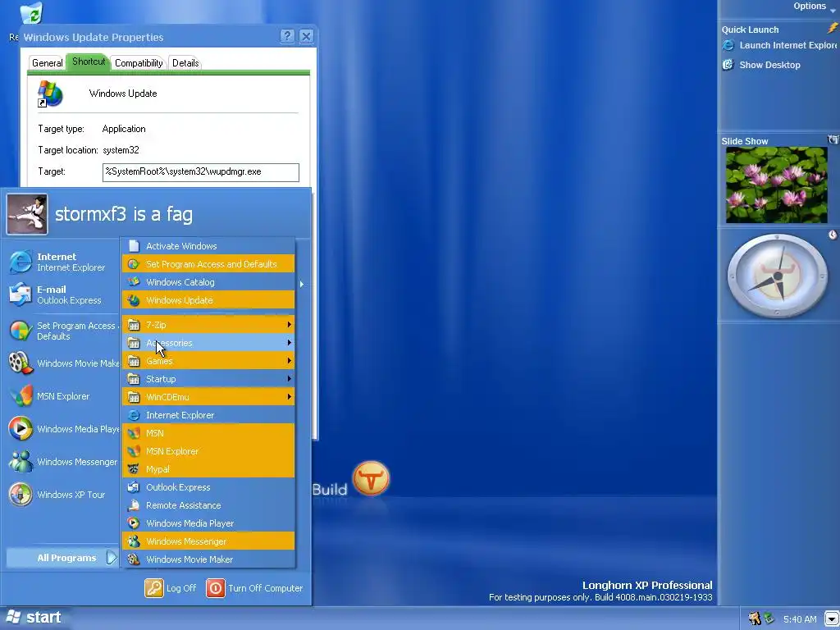Screen dimensions: 840x630
Task: Launch Windows Media Player from left start column
Action: (62, 429)
